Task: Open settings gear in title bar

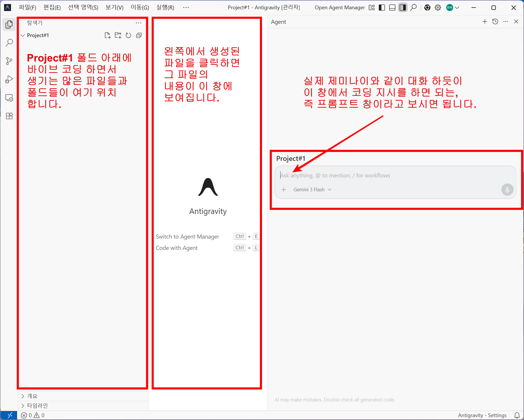Action: click(x=438, y=8)
